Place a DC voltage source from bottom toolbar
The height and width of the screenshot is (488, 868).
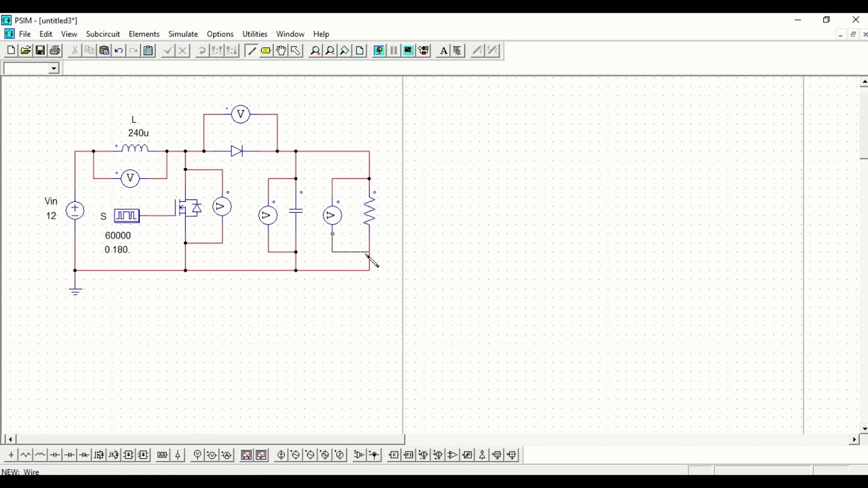281,455
